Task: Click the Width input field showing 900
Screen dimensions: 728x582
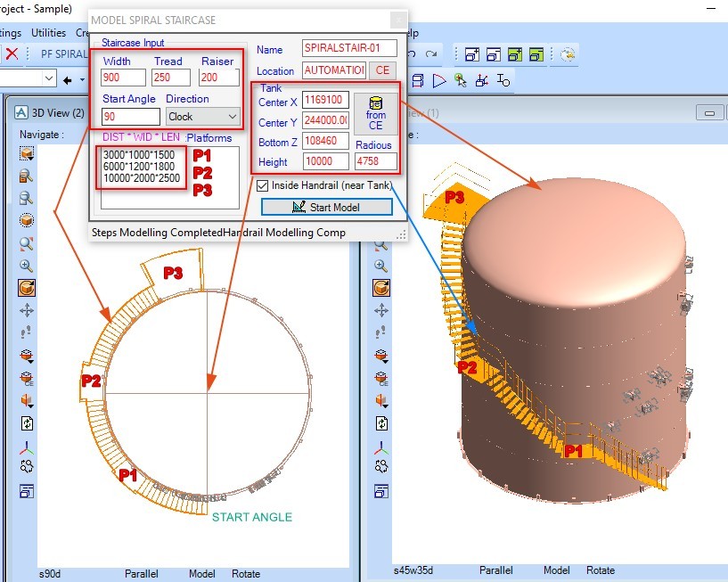Action: click(123, 78)
